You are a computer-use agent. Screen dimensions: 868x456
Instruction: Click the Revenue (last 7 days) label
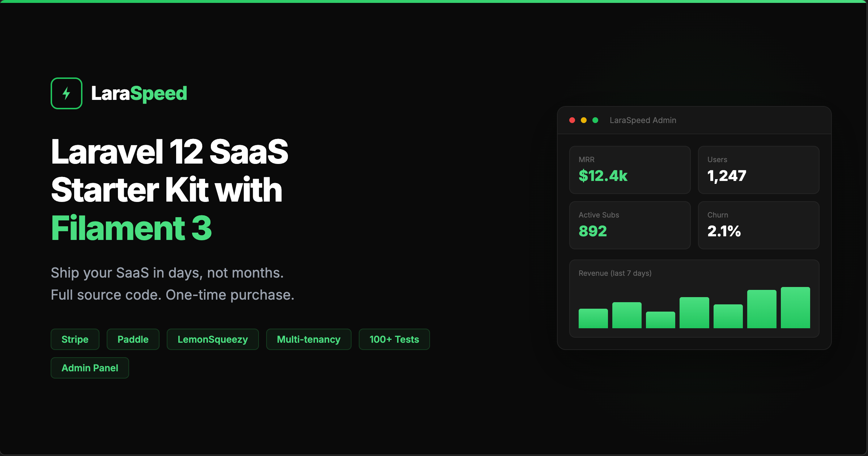[615, 273]
